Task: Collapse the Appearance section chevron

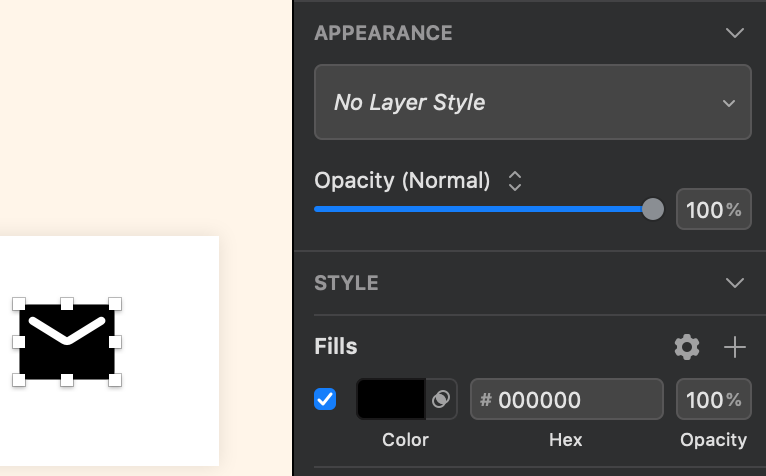Action: [x=735, y=33]
